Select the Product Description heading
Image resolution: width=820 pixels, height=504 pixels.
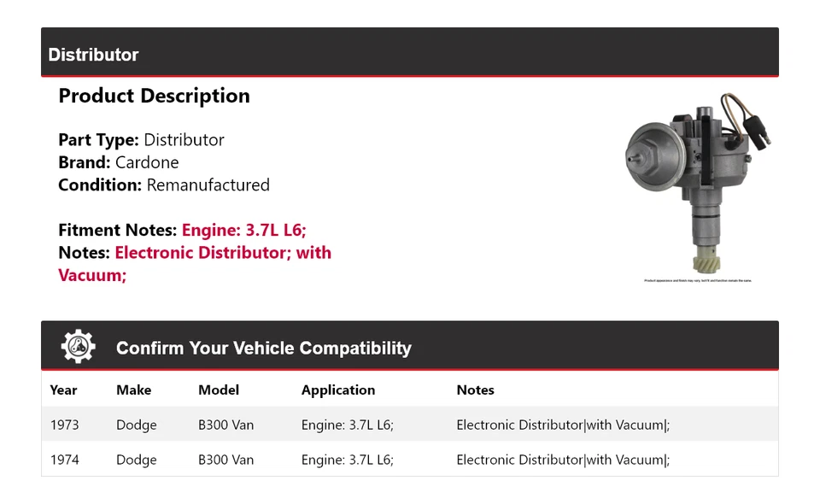[154, 96]
